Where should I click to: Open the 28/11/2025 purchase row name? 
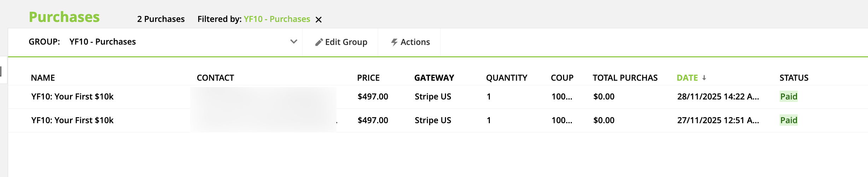coord(72,97)
